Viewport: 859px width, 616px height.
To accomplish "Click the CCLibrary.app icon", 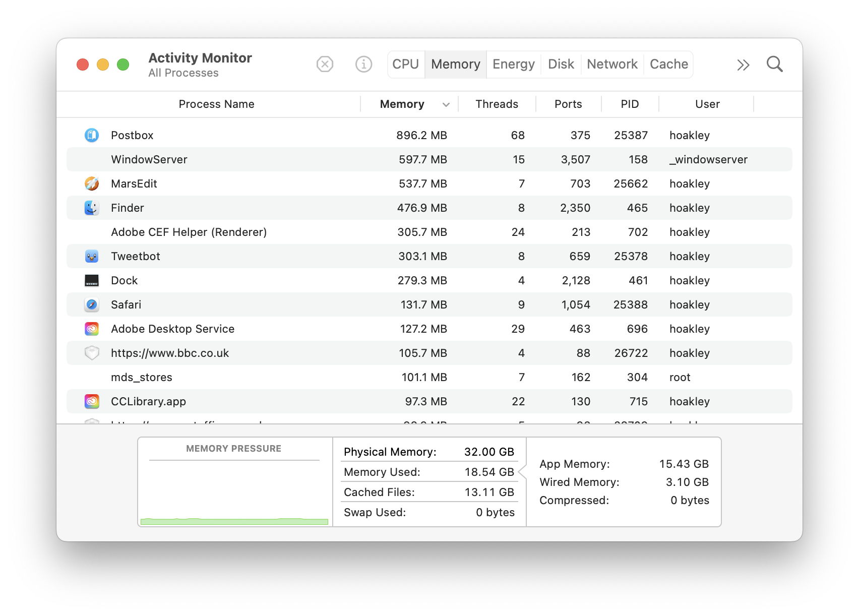I will 91,401.
